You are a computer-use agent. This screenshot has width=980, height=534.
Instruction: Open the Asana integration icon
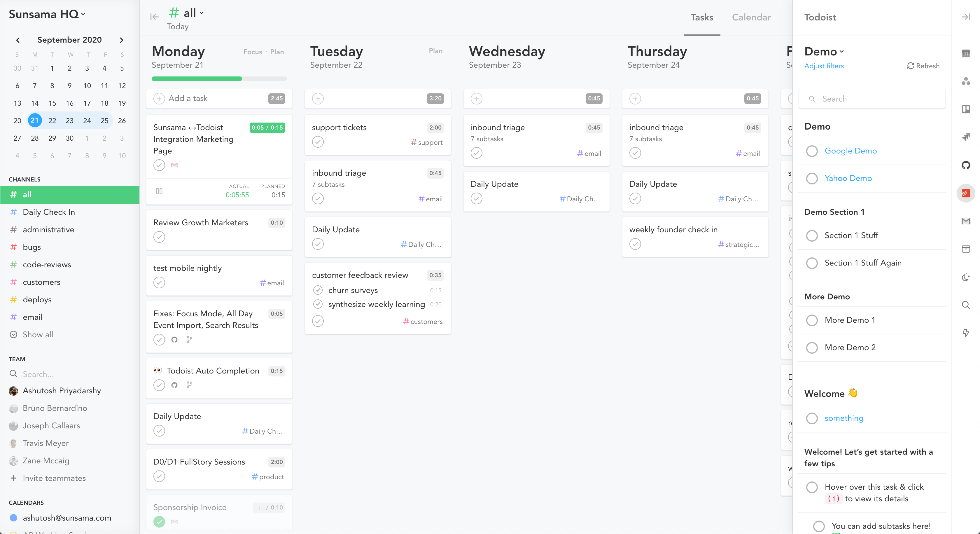(965, 81)
